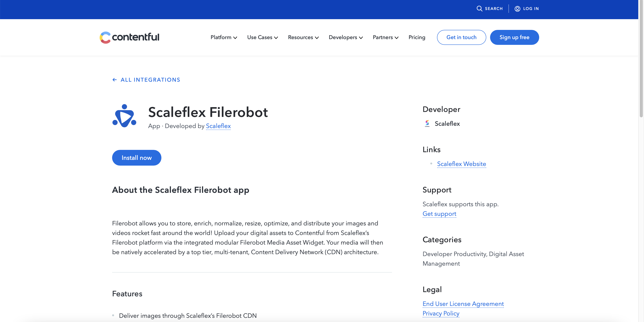Expand the Developers menu chevron

[x=361, y=38]
